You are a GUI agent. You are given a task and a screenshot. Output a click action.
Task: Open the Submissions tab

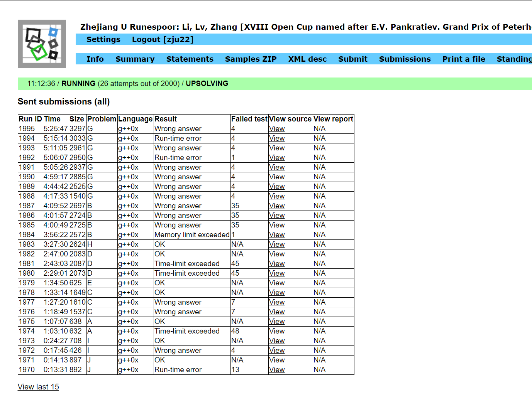point(405,59)
